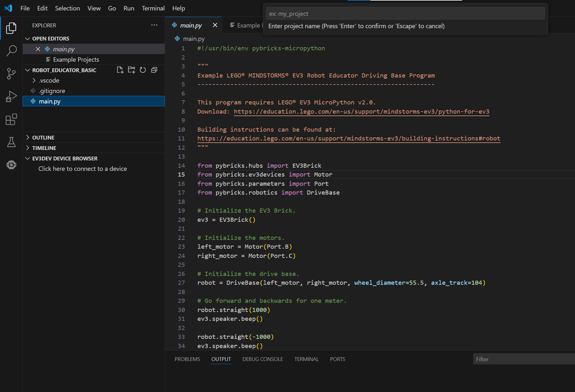Viewport: 575px width, 392px height.
Task: Open the Source Control view
Action: 11,74
